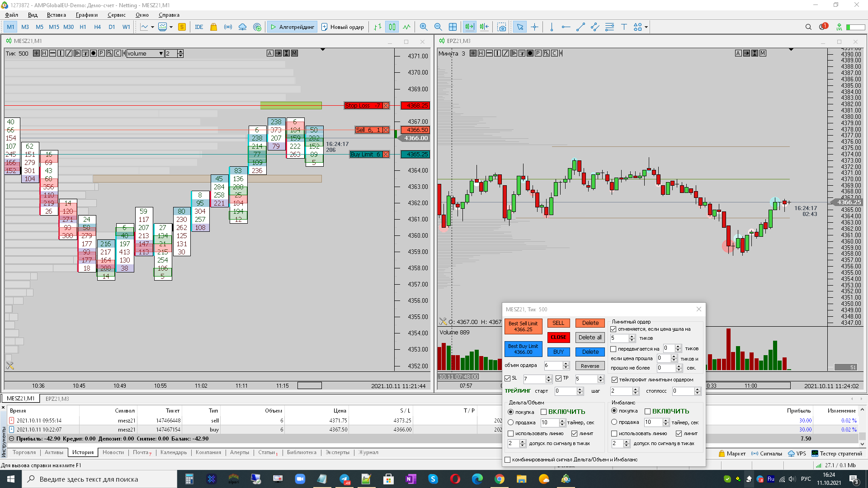
Task: Select the text label tool
Action: pyautogui.click(x=624, y=27)
